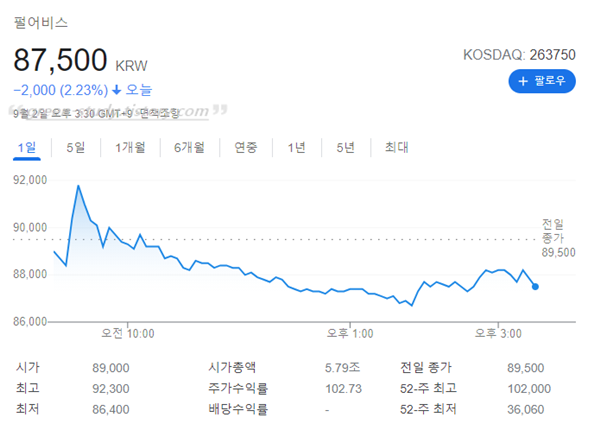The width and height of the screenshot is (600, 442).
Task: Click the 팔로우 follow button
Action: coord(542,81)
